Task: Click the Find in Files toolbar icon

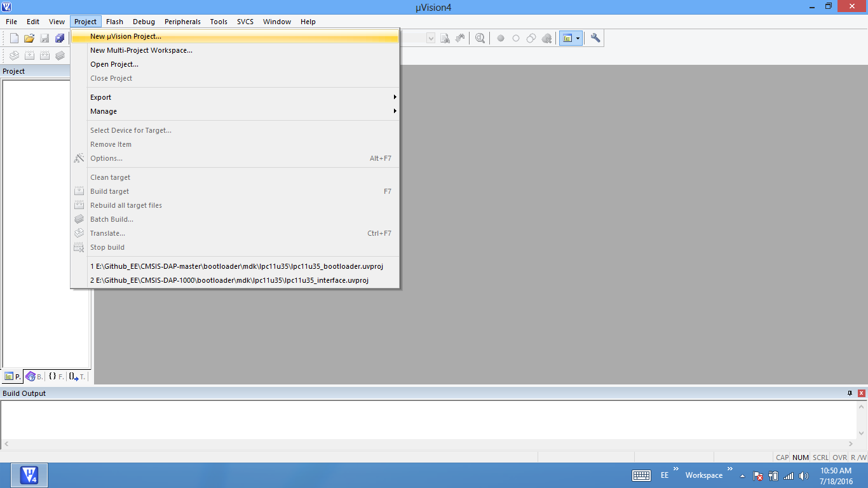Action: 445,38
